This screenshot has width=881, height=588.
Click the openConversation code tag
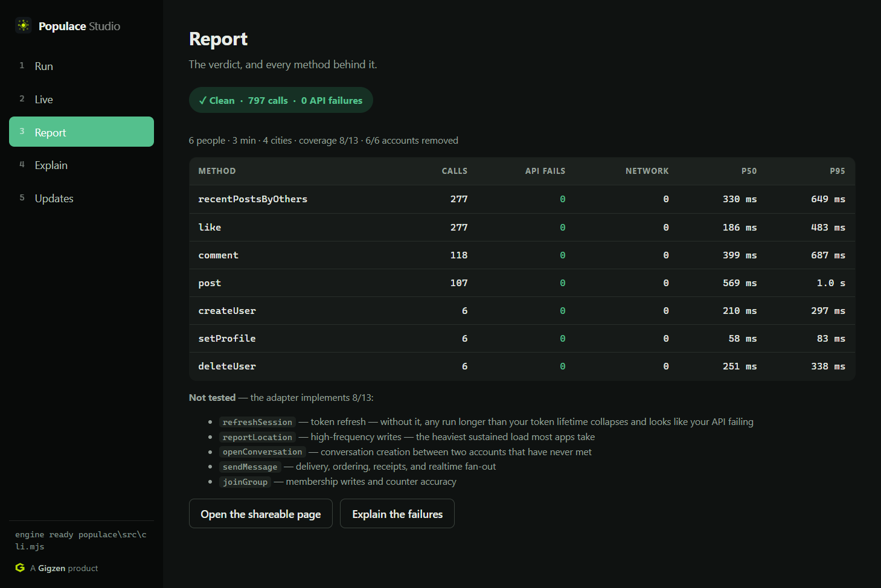[x=262, y=452]
